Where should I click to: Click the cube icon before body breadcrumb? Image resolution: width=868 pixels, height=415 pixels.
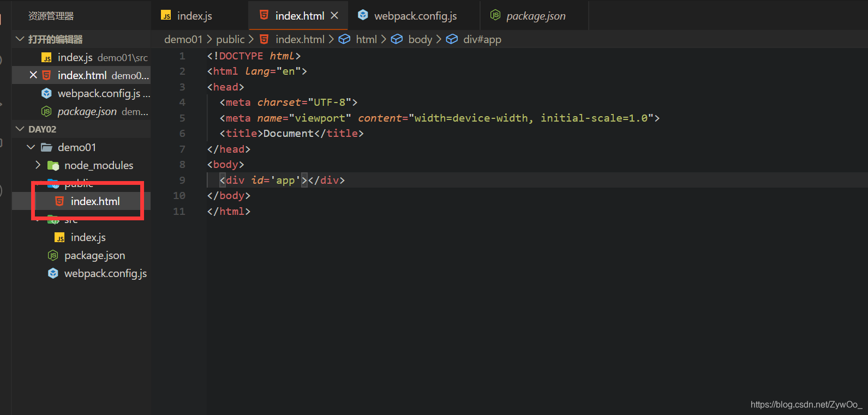tap(397, 39)
